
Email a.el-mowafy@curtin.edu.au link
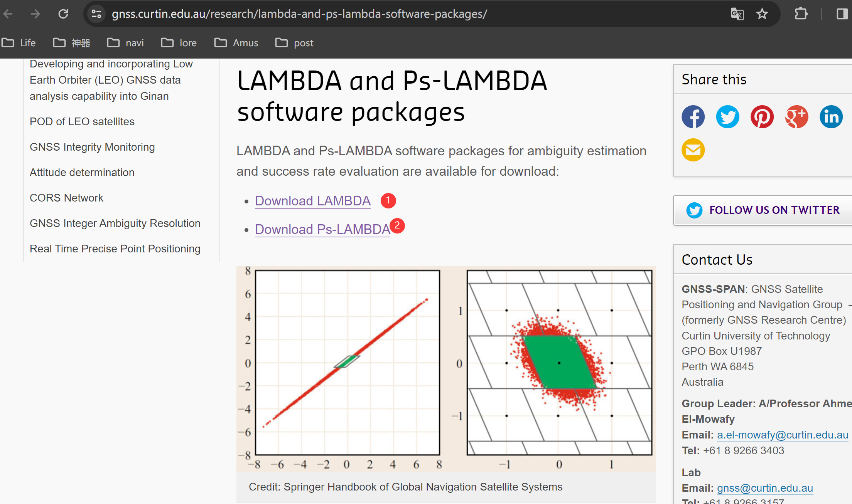(x=783, y=435)
